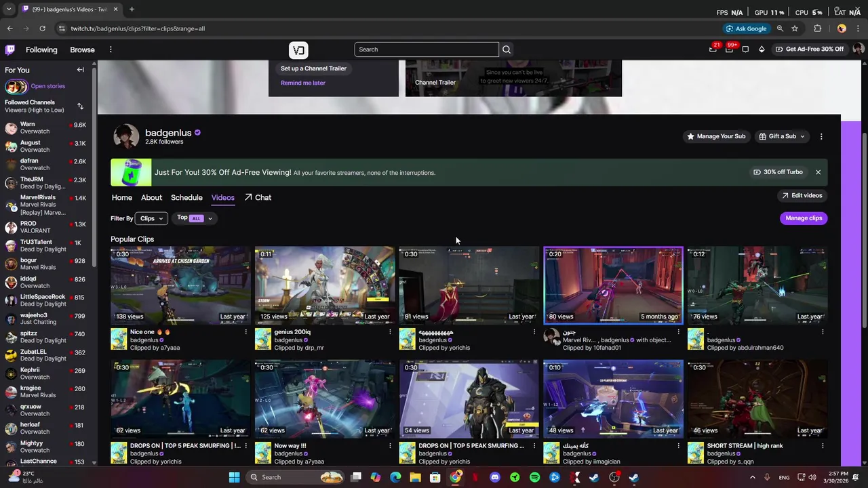Select MarvelRivals channel in the sidebar
The width and height of the screenshot is (868, 488).
(45, 205)
